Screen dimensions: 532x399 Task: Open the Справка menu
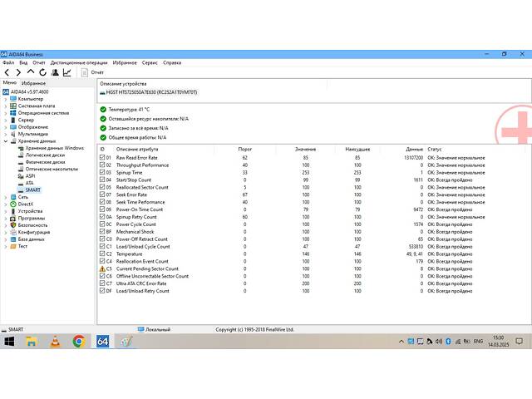click(172, 63)
